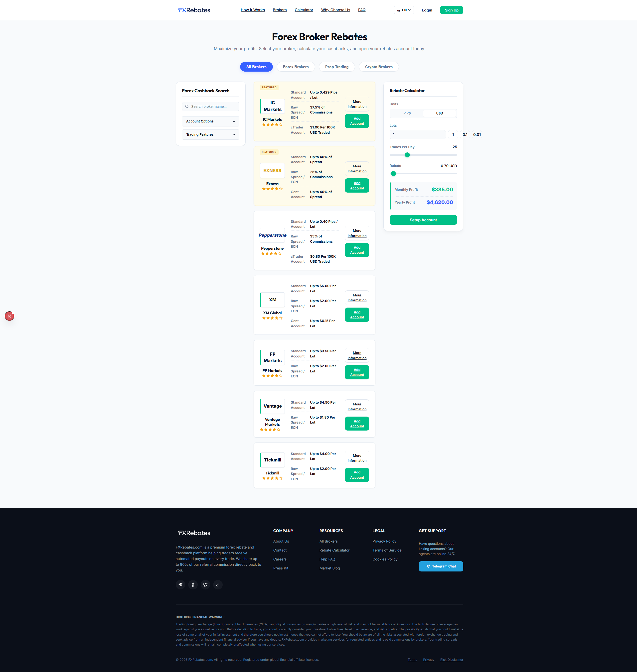Click the Tickmill logo tile
Viewport: 637px width, 672px height.
coord(272,460)
